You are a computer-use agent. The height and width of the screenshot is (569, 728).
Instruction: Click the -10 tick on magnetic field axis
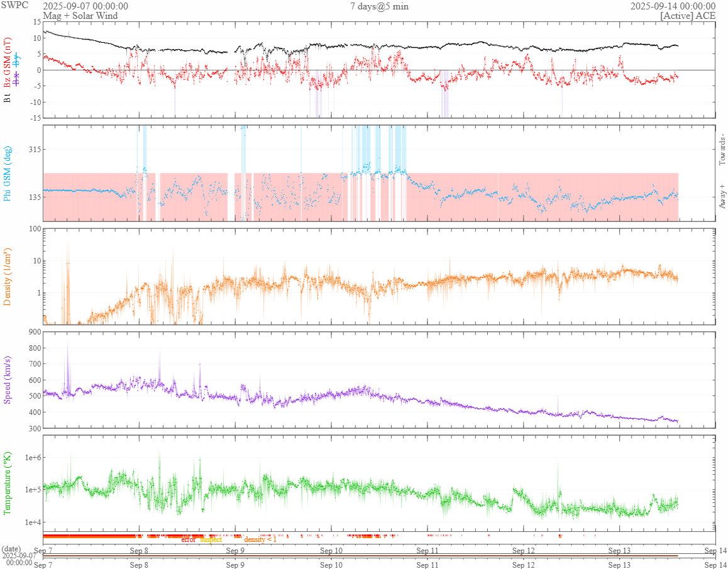(x=35, y=102)
